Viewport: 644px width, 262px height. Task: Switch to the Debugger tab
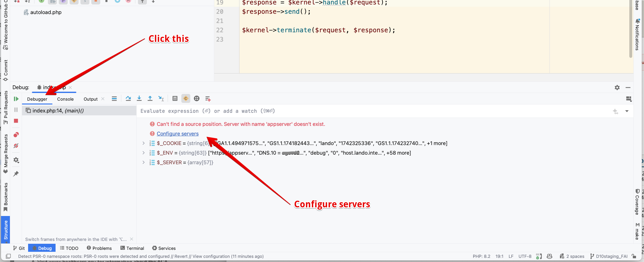(x=37, y=99)
